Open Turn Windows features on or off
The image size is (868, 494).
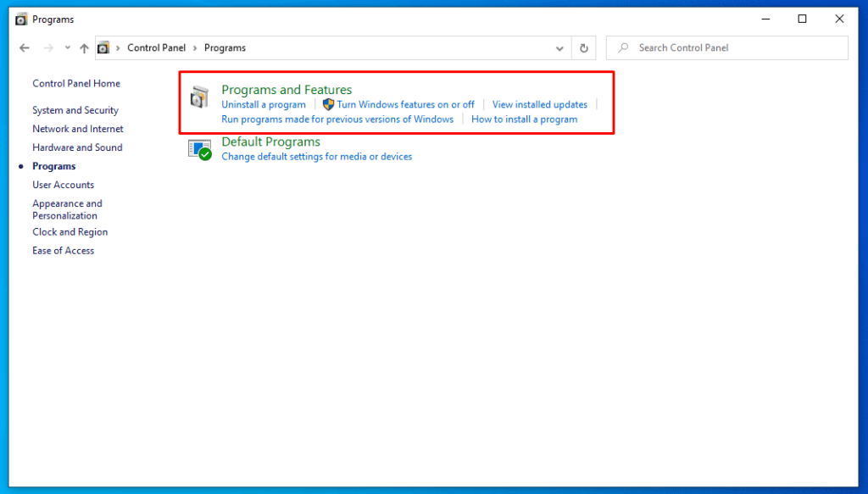[x=406, y=104]
